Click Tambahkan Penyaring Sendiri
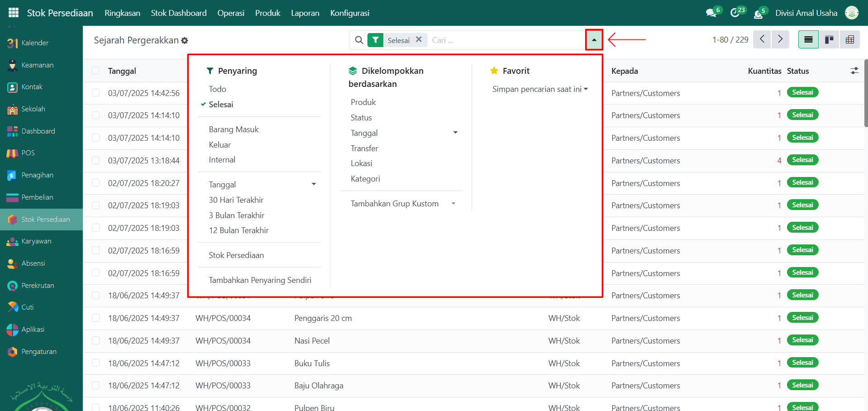Viewport: 868px width, 411px height. click(x=260, y=280)
